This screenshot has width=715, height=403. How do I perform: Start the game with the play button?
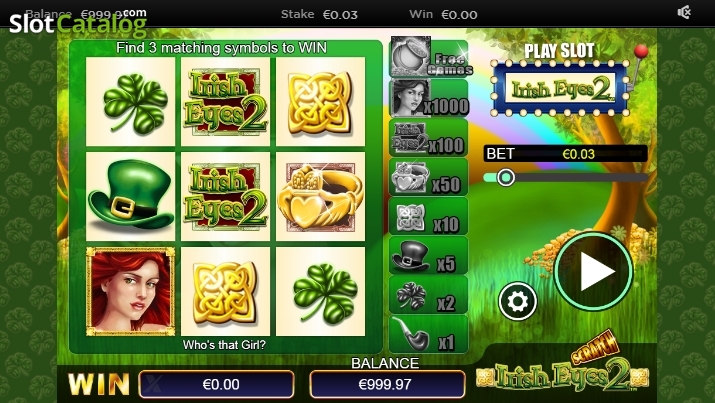tap(593, 272)
